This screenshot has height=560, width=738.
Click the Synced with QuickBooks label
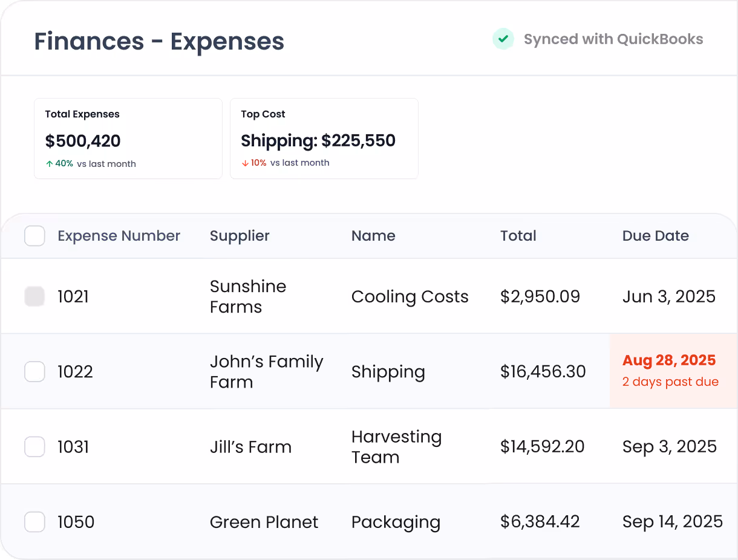click(x=613, y=39)
